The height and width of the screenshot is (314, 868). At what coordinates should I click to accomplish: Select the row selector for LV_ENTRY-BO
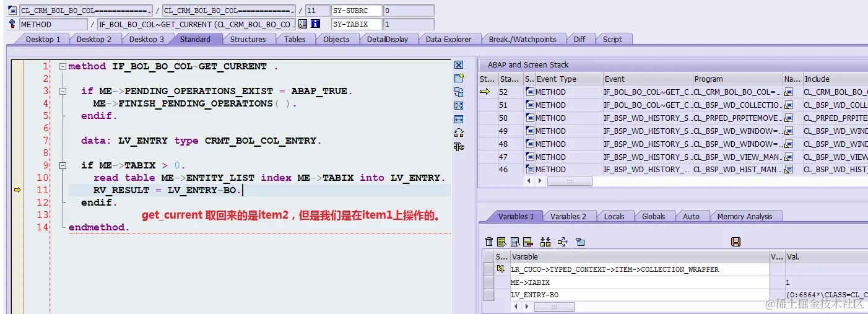488,295
